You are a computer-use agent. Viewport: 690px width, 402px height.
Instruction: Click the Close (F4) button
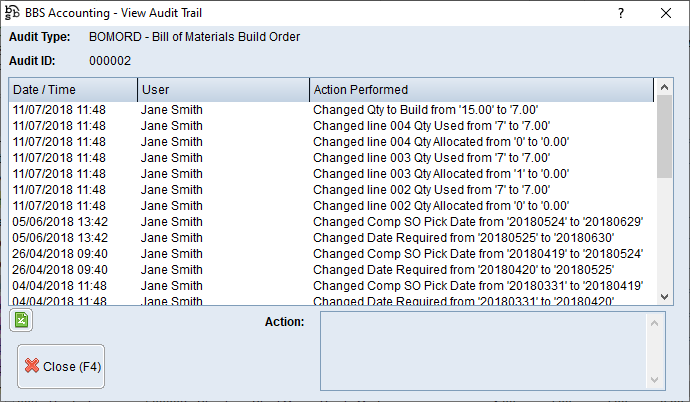[x=60, y=366]
